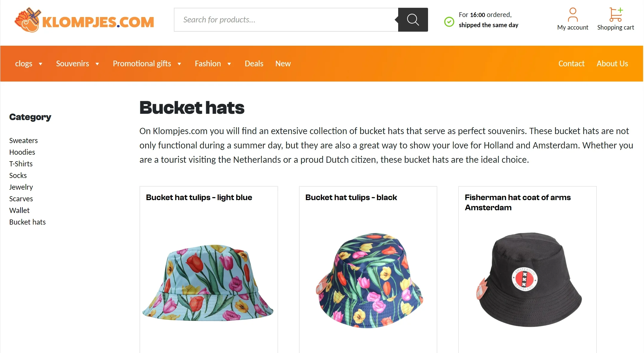Click the Klompjes.com windmill logo

[28, 20]
